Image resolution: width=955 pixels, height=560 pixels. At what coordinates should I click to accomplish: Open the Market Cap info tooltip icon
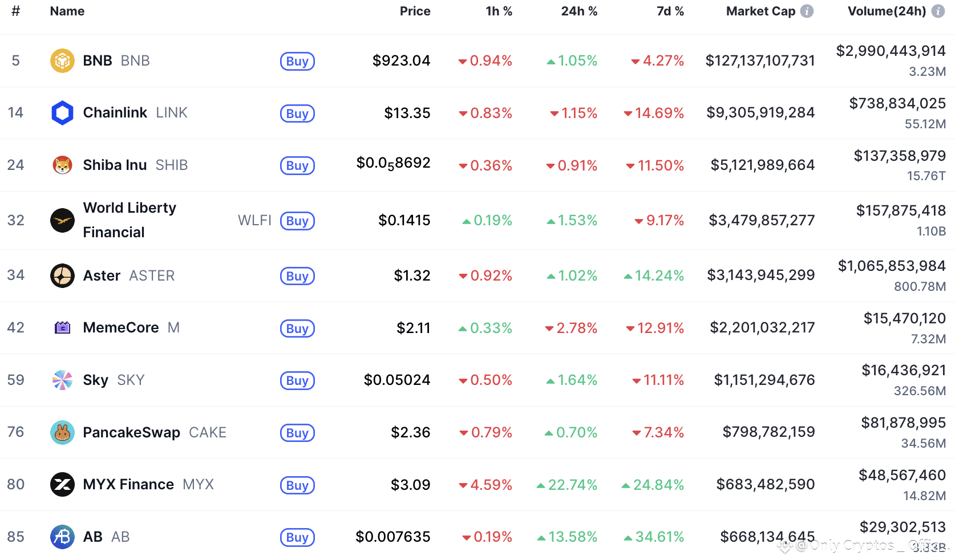pyautogui.click(x=807, y=11)
